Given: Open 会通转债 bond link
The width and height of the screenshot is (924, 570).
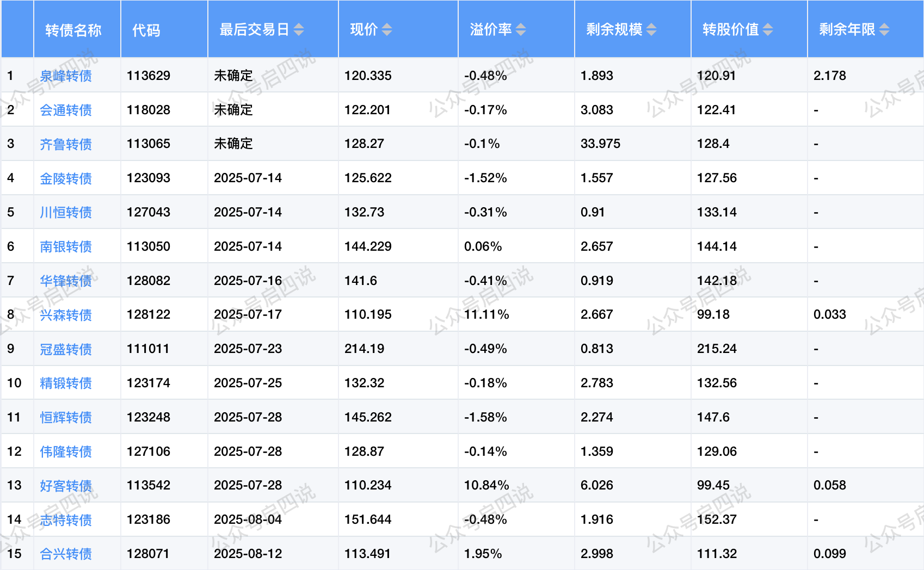Looking at the screenshot, I should click(x=66, y=110).
